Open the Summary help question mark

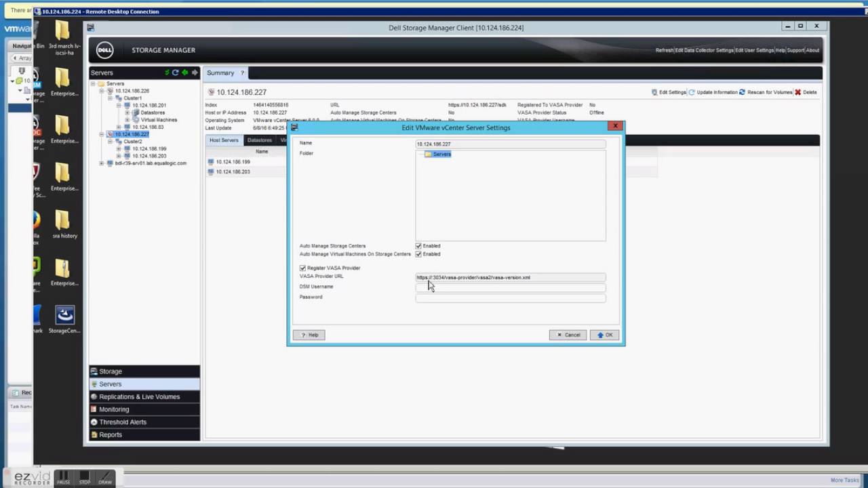pos(242,73)
